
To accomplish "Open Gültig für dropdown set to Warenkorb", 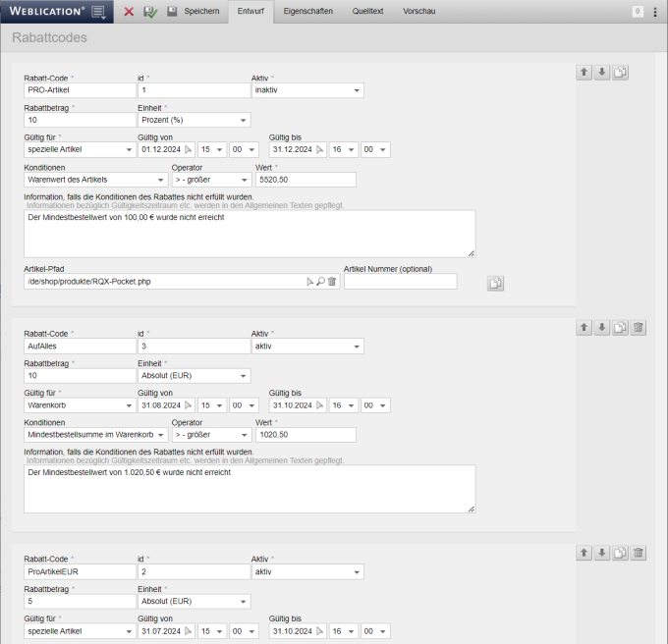I will tap(80, 404).
